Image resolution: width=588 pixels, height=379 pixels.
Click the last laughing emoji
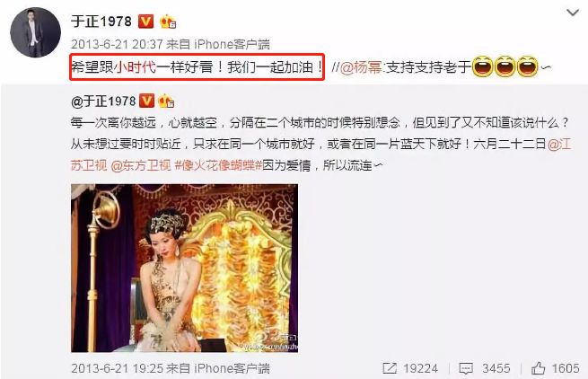[527, 66]
